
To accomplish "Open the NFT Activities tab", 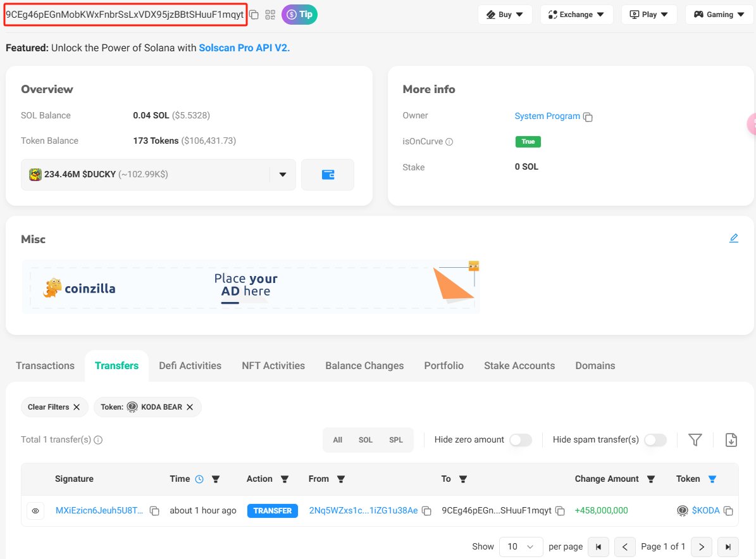I will coord(273,365).
